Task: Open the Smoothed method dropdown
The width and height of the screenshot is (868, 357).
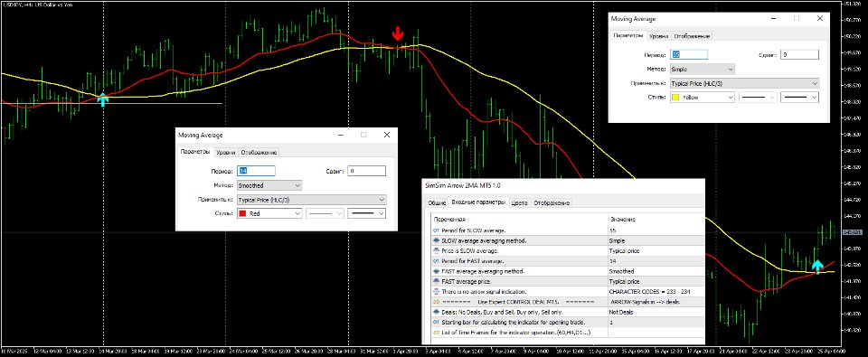Action: [269, 186]
